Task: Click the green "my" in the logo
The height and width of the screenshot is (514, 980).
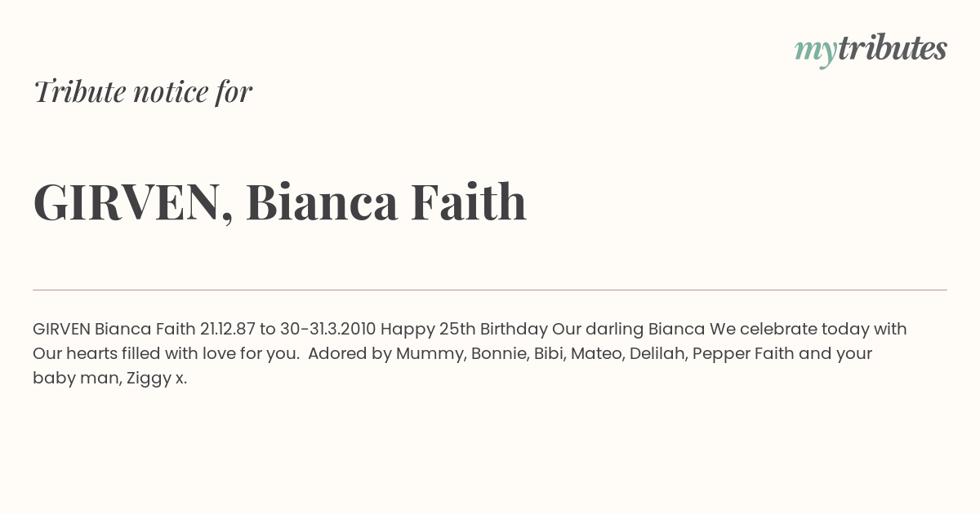Action: [x=815, y=53]
